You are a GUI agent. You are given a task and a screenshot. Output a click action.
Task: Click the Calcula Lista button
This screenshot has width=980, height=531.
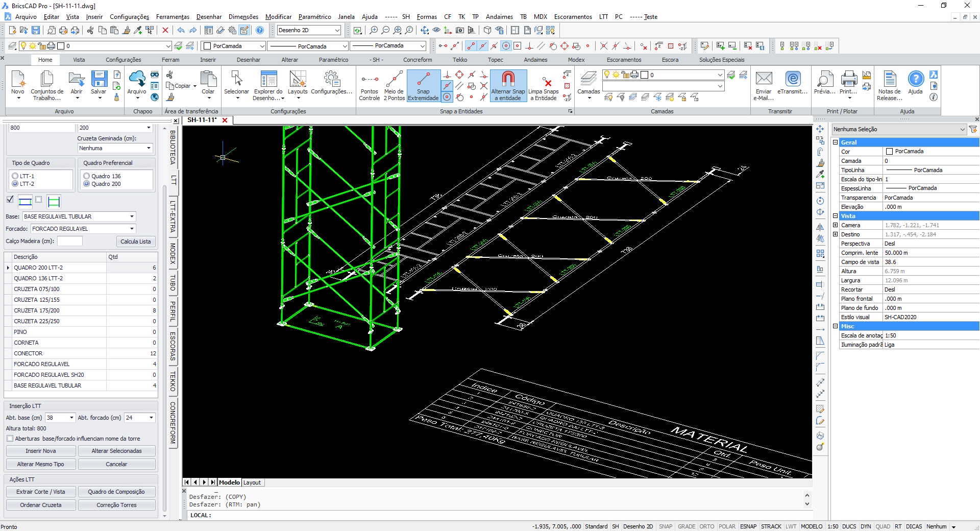click(135, 240)
